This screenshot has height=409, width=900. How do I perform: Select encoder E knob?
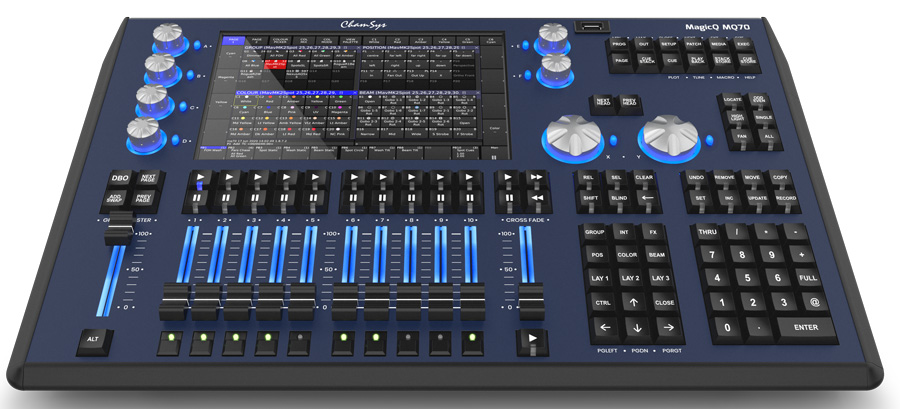[x=553, y=37]
